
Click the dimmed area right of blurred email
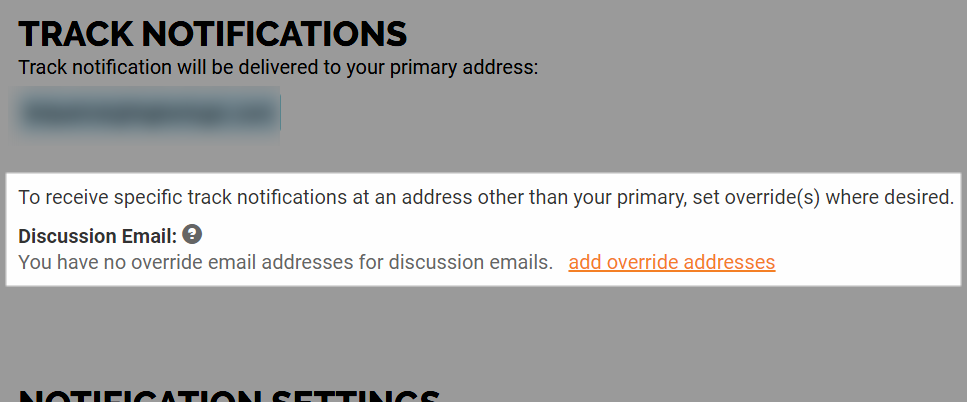coord(617,114)
